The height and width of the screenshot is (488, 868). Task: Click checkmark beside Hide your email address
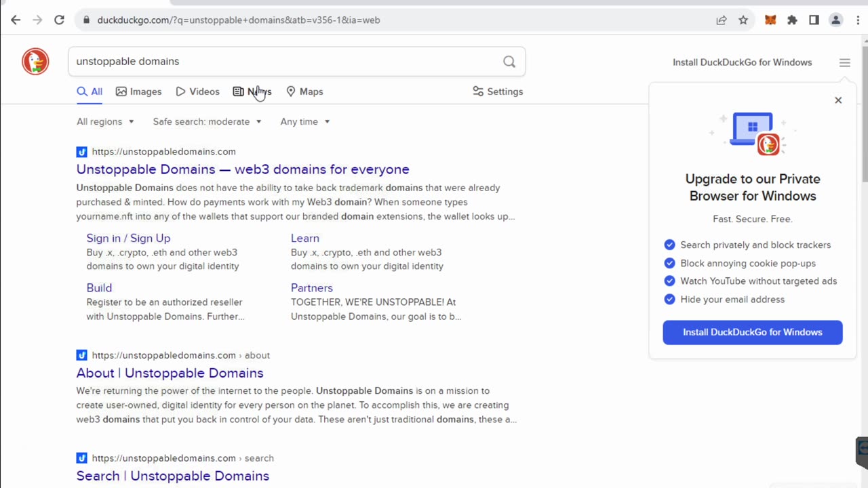(670, 300)
